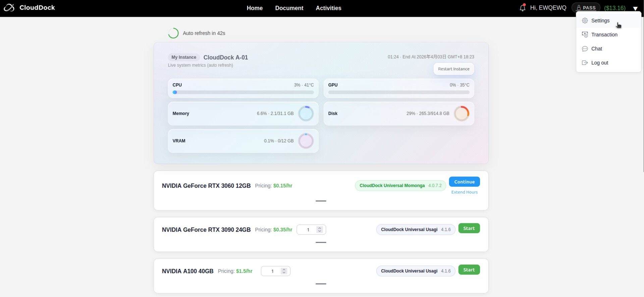Click the auto refresh spinner icon
This screenshot has width=644, height=297.
[x=173, y=33]
